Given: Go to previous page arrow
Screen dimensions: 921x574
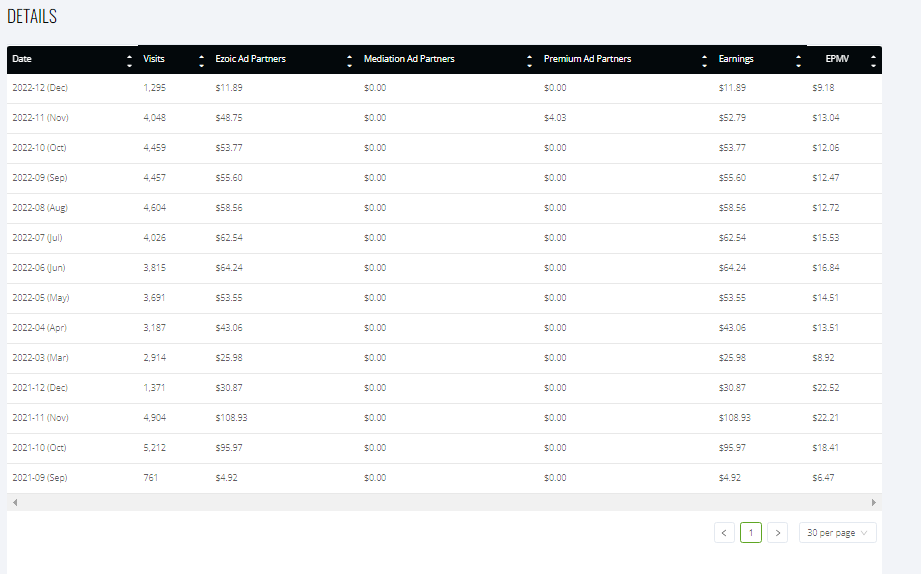Looking at the screenshot, I should pyautogui.click(x=724, y=533).
